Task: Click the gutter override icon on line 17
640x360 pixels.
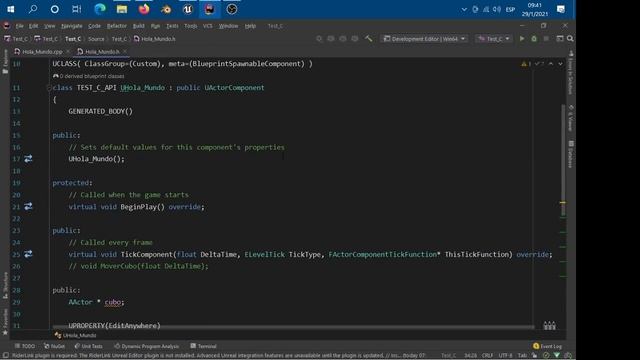Action: click(x=28, y=158)
